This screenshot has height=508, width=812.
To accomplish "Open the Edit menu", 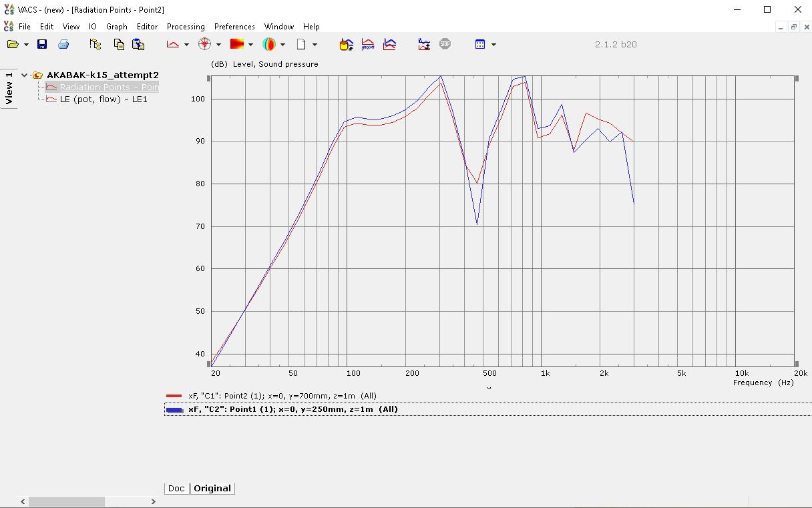I will (47, 27).
